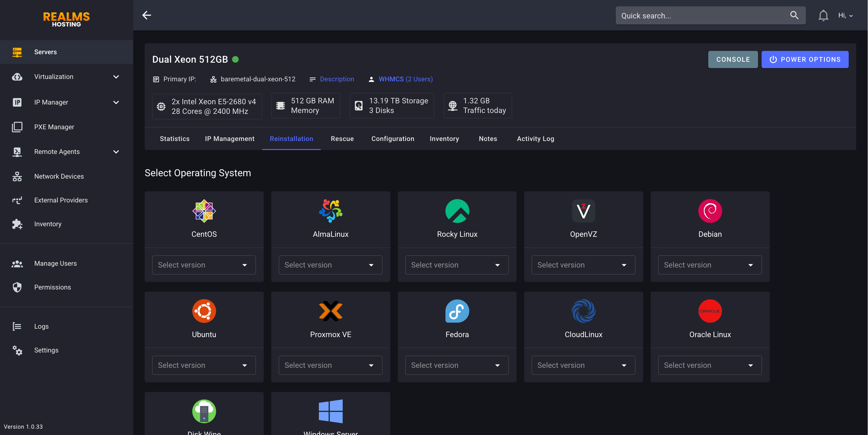Click the Network Devices icon
The image size is (868, 435).
pyautogui.click(x=17, y=177)
